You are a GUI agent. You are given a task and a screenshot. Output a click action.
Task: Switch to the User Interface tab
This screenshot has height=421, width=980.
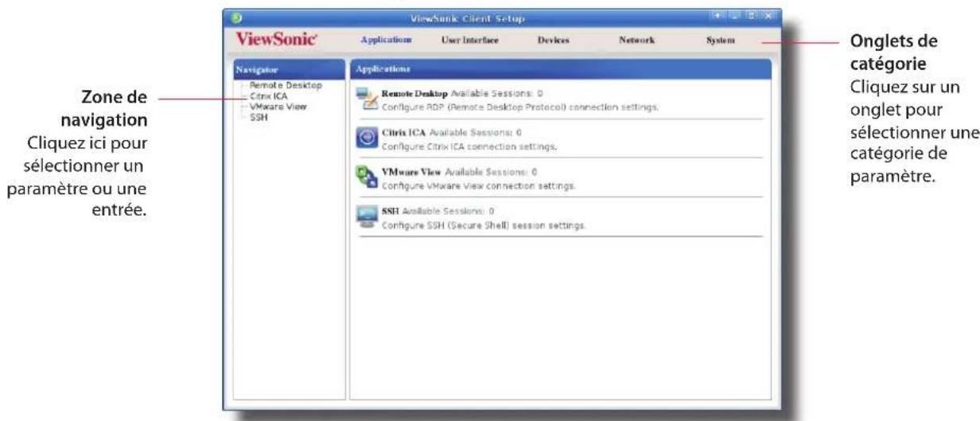tap(469, 40)
